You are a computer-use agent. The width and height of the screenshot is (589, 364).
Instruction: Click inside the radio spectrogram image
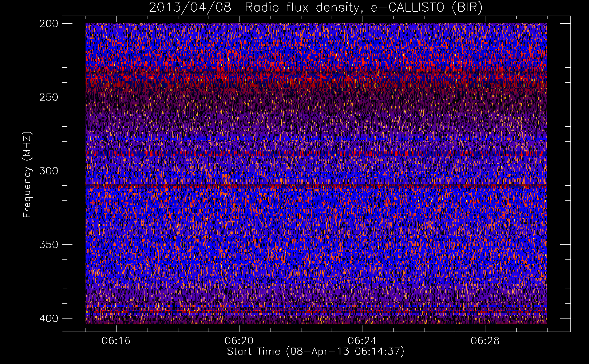316,174
